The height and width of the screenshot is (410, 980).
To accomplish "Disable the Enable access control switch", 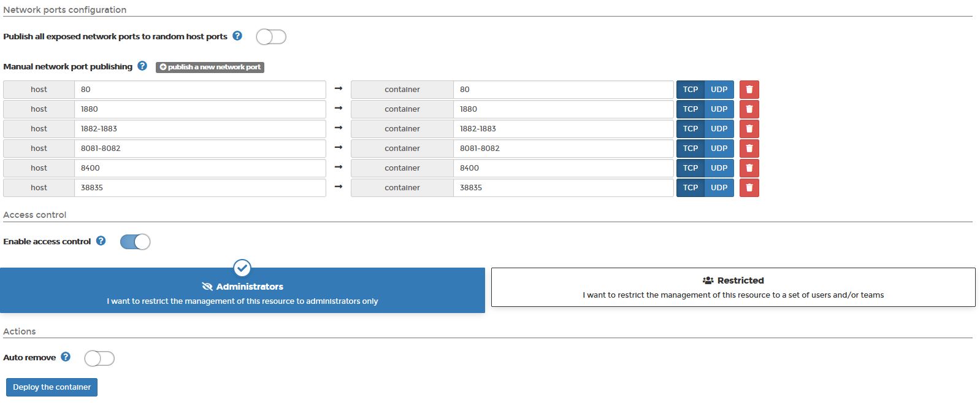I will point(135,242).
